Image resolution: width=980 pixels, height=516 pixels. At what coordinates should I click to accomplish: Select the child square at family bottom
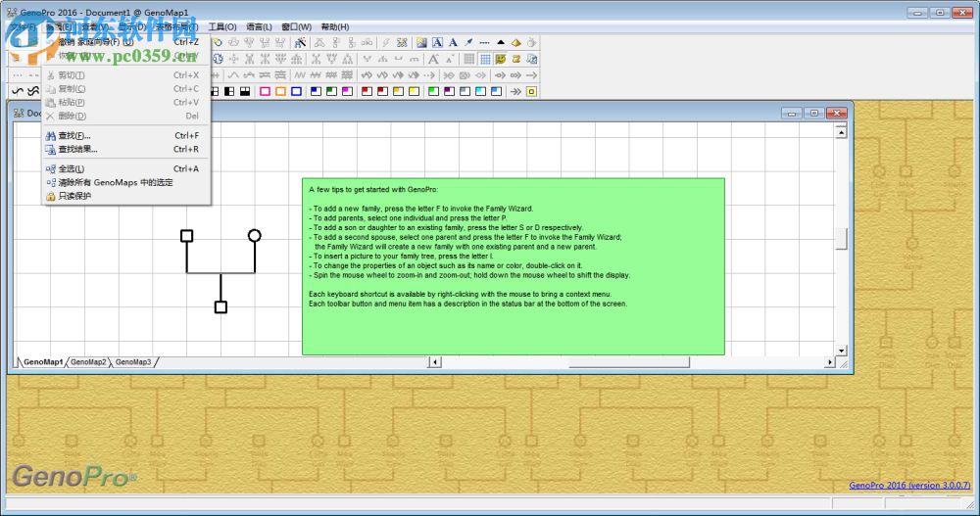point(220,306)
